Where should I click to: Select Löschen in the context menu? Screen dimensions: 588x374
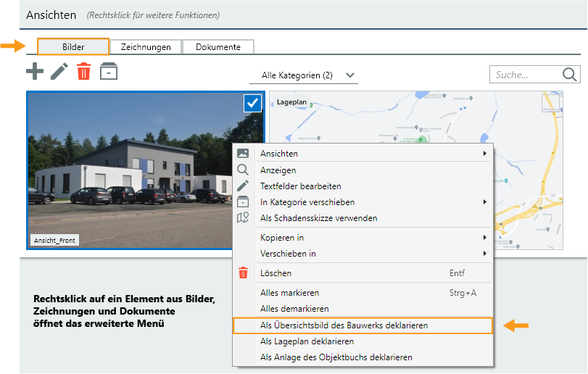pyautogui.click(x=363, y=273)
